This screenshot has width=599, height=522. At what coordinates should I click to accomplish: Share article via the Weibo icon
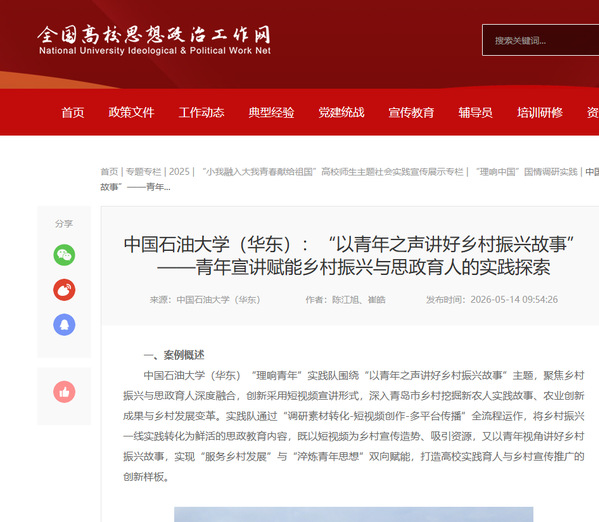click(x=64, y=290)
